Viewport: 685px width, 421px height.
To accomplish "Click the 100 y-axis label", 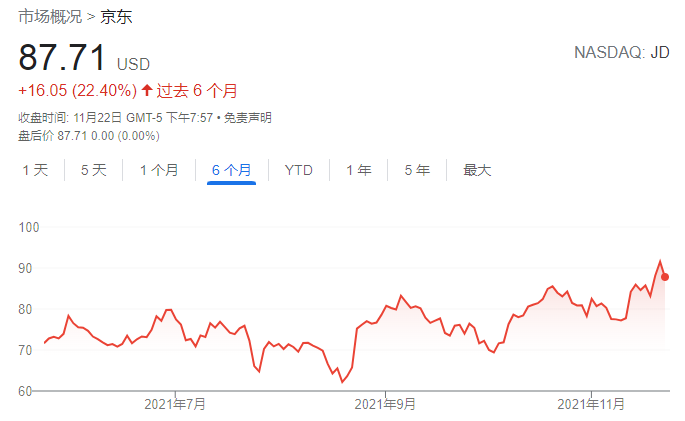I will [x=29, y=227].
